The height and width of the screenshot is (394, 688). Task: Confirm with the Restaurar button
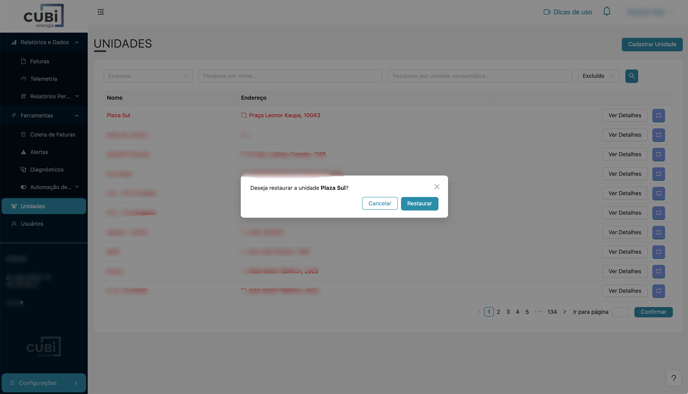(419, 204)
